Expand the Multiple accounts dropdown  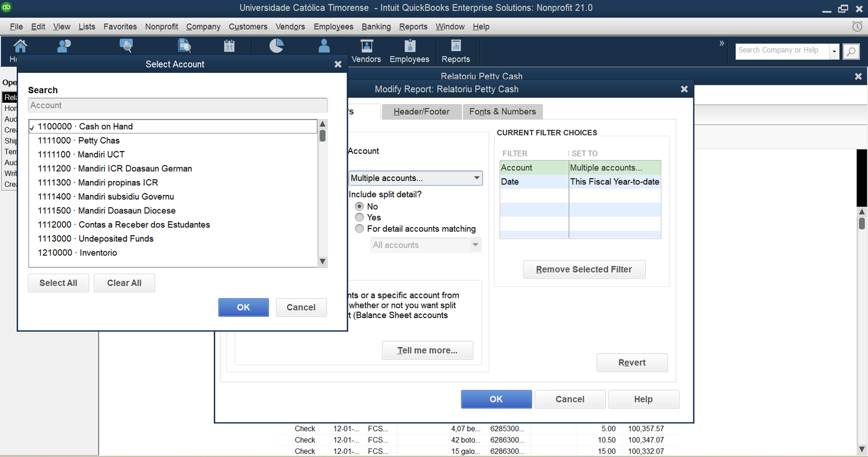[x=477, y=178]
